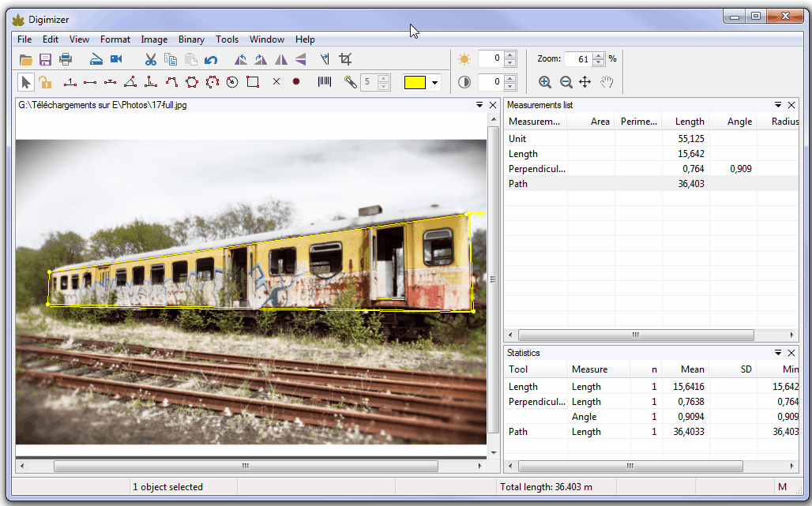Open the Statistics panel menu
This screenshot has width=812, height=506.
click(779, 353)
